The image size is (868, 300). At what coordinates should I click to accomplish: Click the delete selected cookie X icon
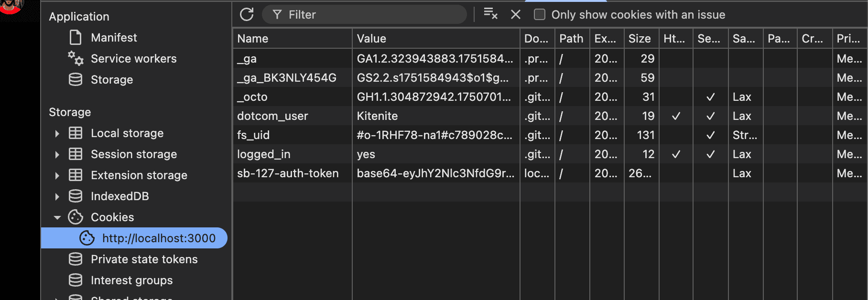515,14
